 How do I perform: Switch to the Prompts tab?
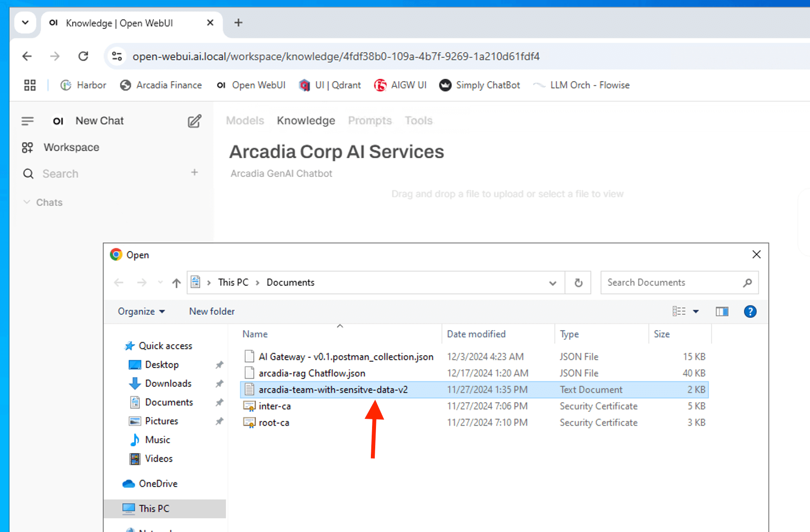370,121
